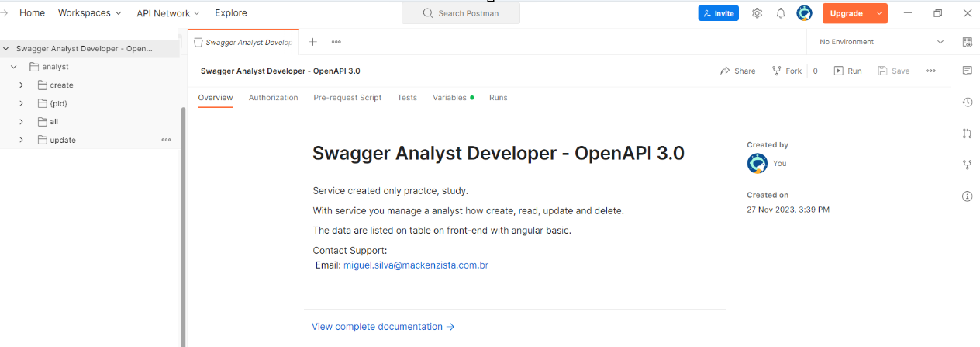Open tab options ellipsis next to plus
Image resolution: width=980 pixels, height=347 pixels.
coord(336,42)
